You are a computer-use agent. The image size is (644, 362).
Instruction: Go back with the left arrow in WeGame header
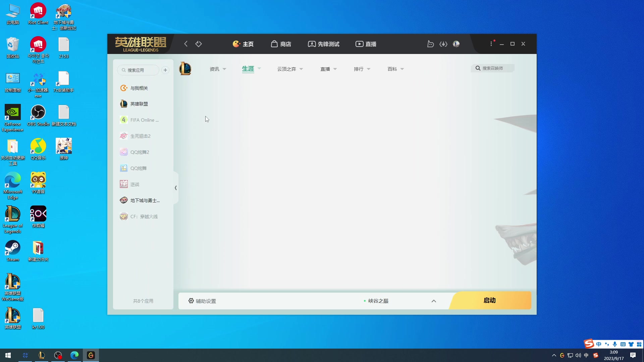186,44
